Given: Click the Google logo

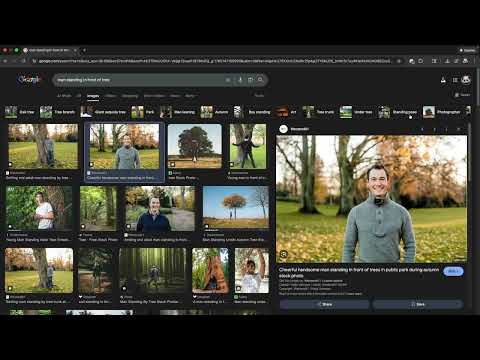Looking at the screenshot, I should pos(29,80).
